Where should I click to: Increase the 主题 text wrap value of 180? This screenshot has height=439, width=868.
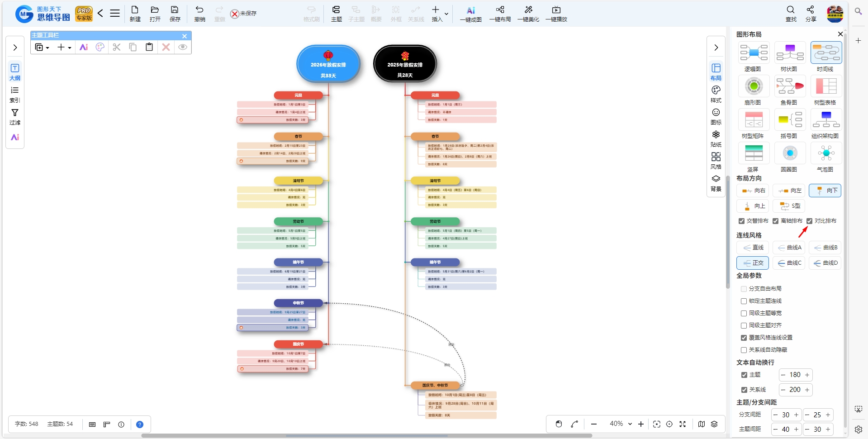tap(807, 375)
